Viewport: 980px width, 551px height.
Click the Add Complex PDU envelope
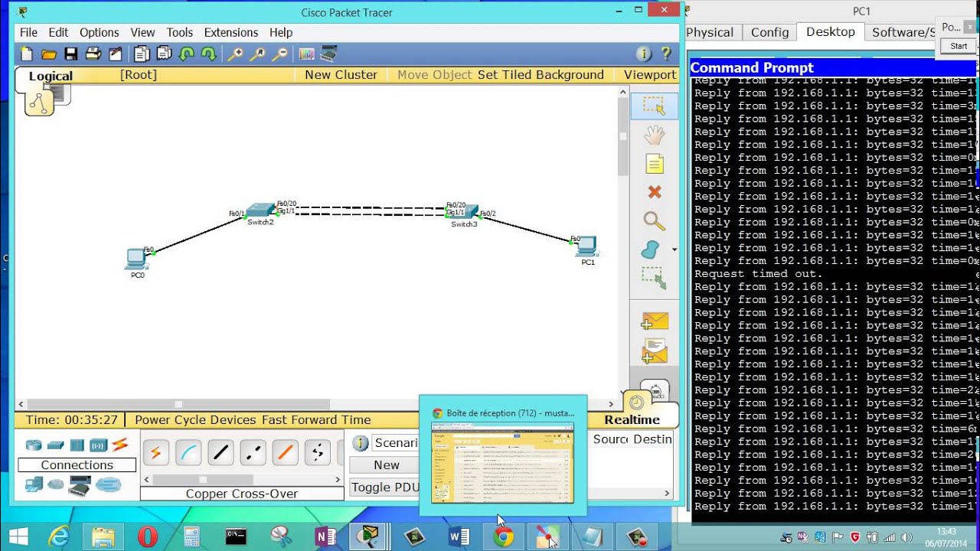click(655, 351)
